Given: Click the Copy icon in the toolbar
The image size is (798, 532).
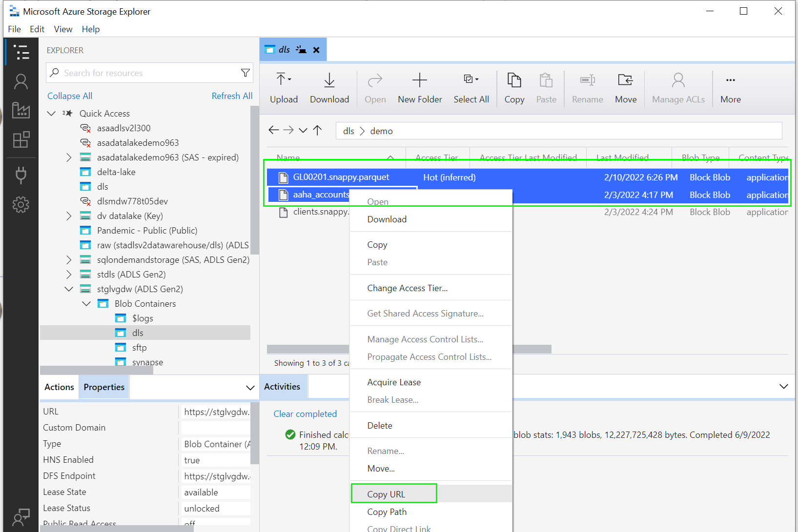Looking at the screenshot, I should (x=514, y=88).
